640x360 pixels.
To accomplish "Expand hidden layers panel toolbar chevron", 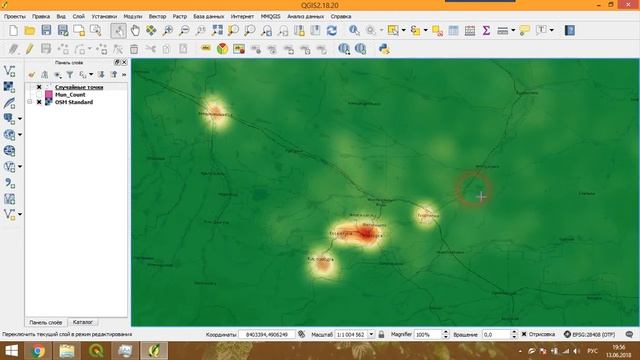I will click(124, 74).
